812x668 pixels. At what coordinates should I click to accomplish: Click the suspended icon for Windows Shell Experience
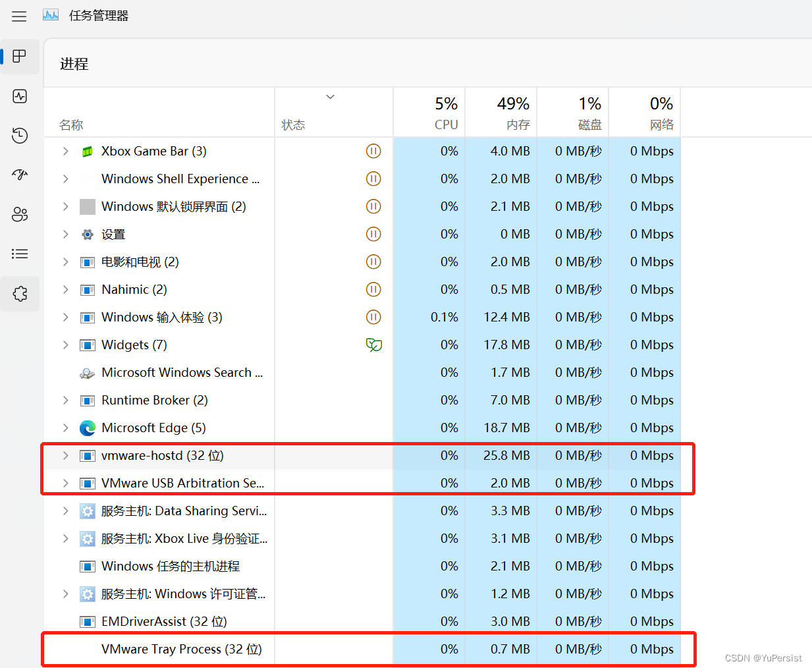click(373, 179)
